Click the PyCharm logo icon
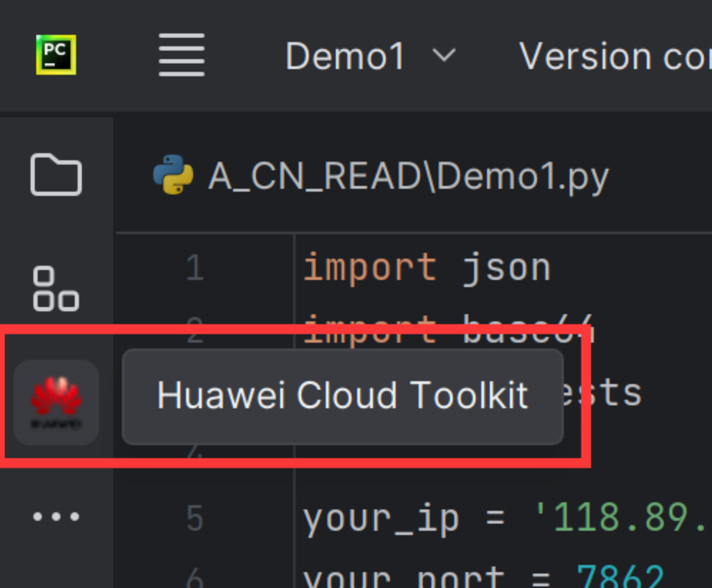Viewport: 712px width, 588px height. pyautogui.click(x=56, y=55)
